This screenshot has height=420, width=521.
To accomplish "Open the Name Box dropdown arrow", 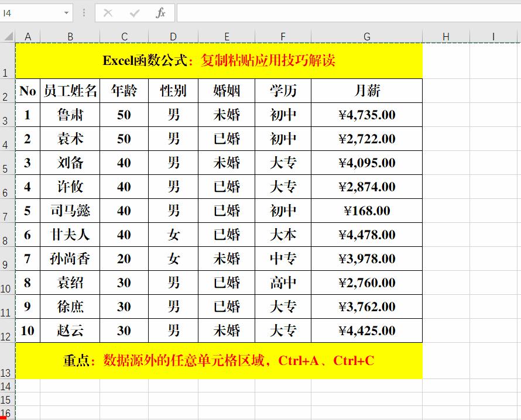I will [x=66, y=12].
